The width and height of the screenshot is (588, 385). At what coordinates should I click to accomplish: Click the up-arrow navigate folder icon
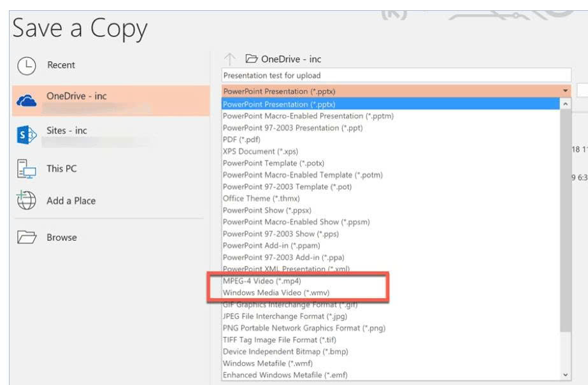(x=231, y=59)
